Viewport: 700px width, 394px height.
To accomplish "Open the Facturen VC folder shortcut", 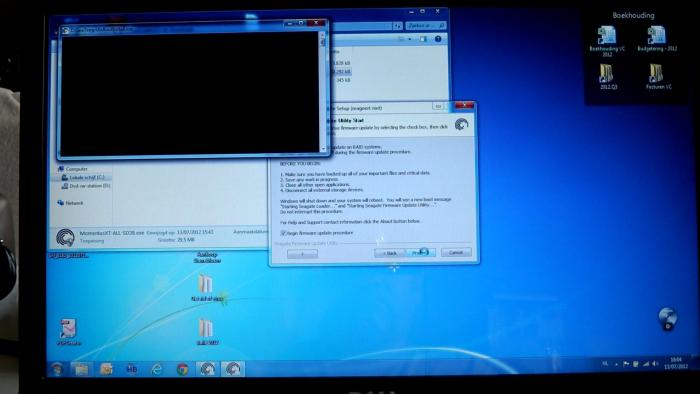I will pyautogui.click(x=657, y=76).
